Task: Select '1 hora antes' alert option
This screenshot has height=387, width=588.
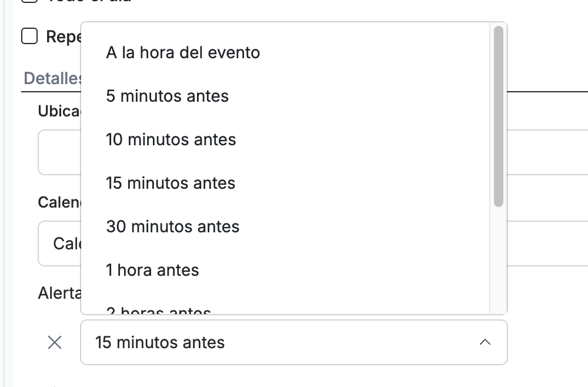Action: (285, 270)
